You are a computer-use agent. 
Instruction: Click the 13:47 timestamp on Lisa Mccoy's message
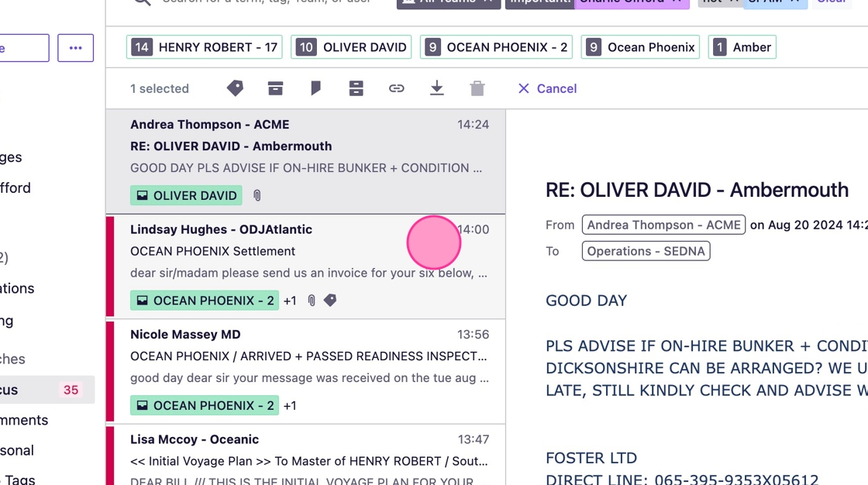tap(473, 439)
